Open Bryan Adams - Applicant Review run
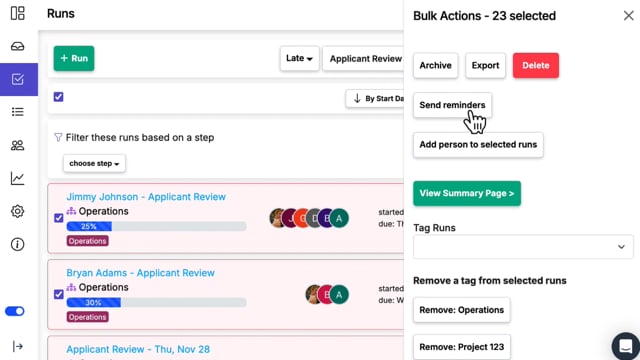The image size is (640, 360). 140,273
